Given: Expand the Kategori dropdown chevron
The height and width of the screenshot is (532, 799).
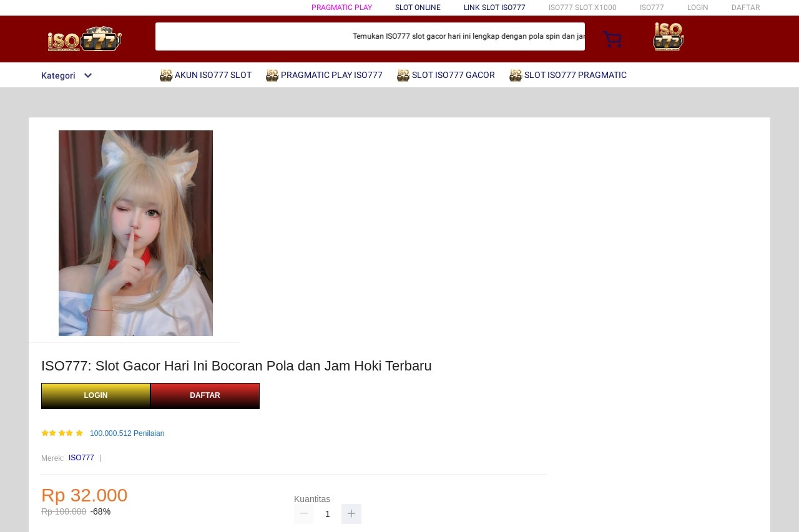Looking at the screenshot, I should (x=88, y=75).
